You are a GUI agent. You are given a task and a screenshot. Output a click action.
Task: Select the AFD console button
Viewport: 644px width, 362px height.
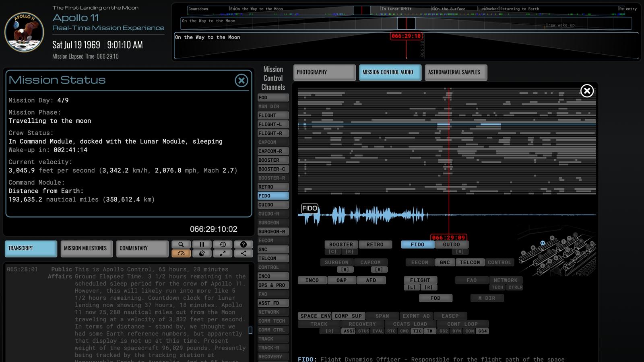371,280
